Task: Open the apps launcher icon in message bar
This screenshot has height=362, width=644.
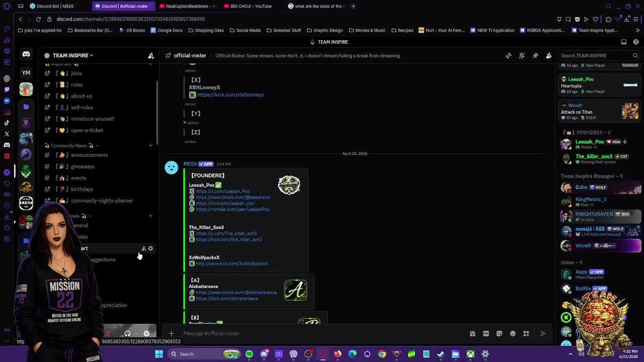Action: point(526,333)
